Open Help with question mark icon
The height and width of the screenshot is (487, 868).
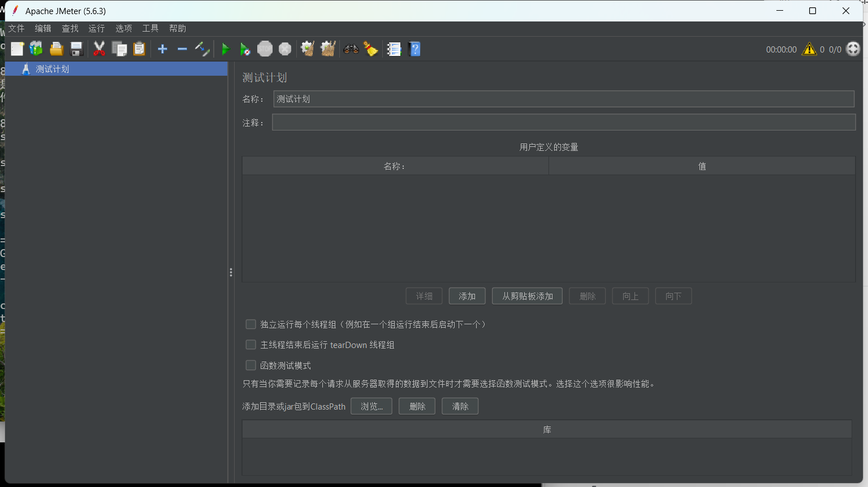(414, 49)
